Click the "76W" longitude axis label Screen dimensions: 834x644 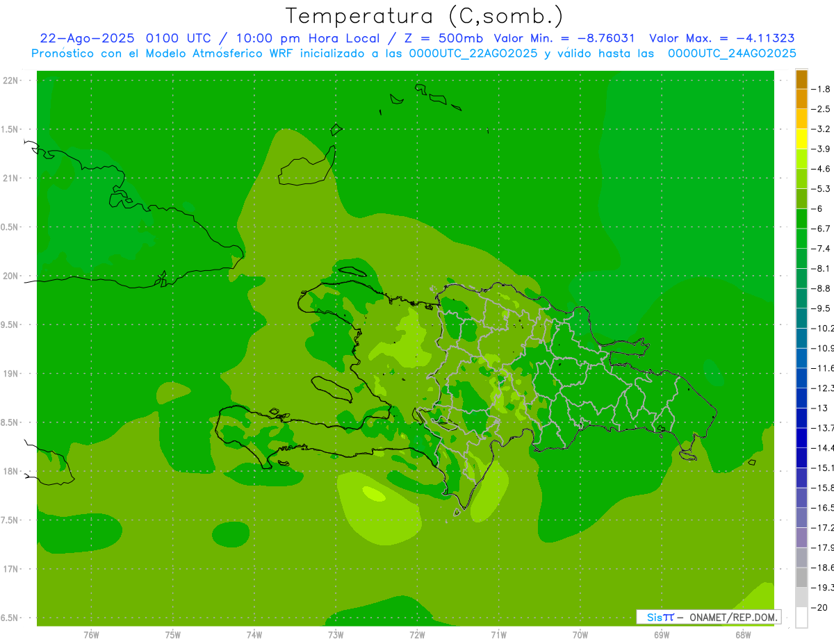91,635
